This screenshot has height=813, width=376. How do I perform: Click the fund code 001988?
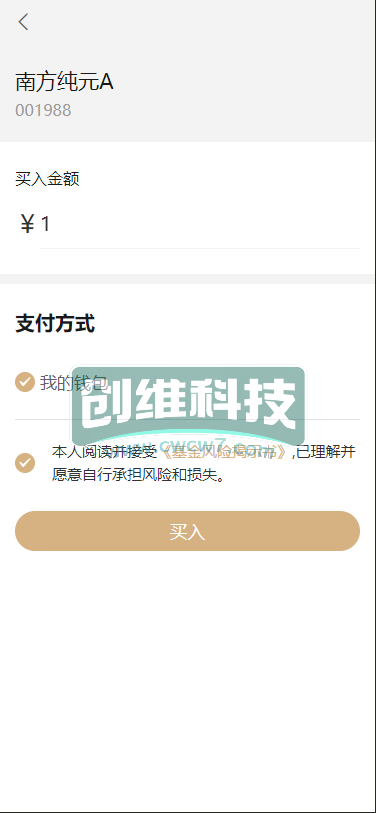click(x=43, y=110)
